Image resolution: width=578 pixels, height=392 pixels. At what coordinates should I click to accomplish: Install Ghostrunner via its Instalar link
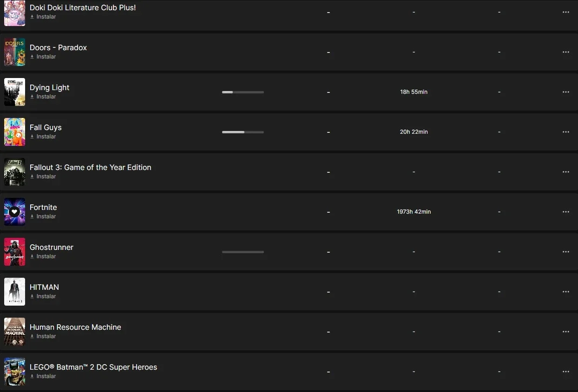(43, 256)
